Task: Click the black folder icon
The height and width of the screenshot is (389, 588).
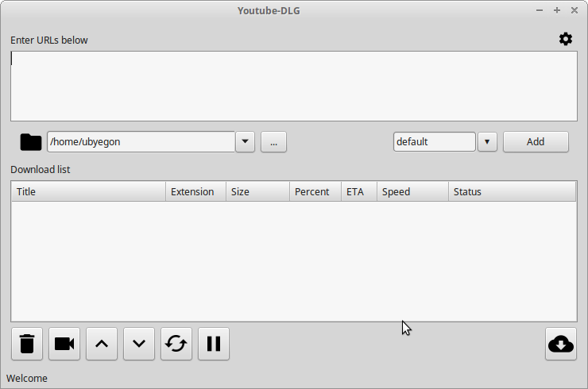Action: (31, 142)
